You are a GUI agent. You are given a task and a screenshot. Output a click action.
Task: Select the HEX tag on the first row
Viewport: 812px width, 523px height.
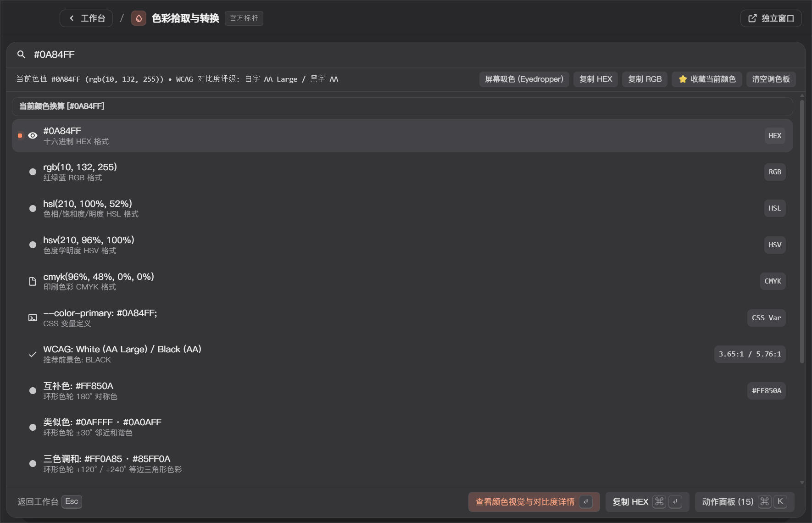coord(775,136)
